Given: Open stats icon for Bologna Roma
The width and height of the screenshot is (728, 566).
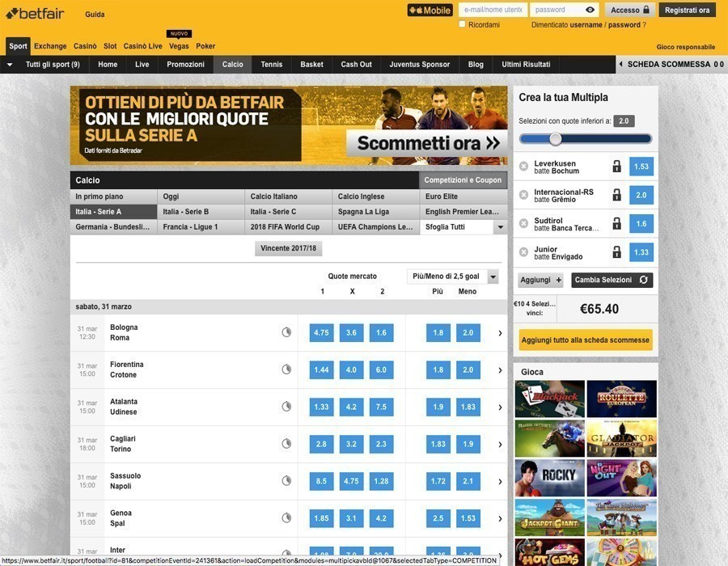Looking at the screenshot, I should click(286, 332).
